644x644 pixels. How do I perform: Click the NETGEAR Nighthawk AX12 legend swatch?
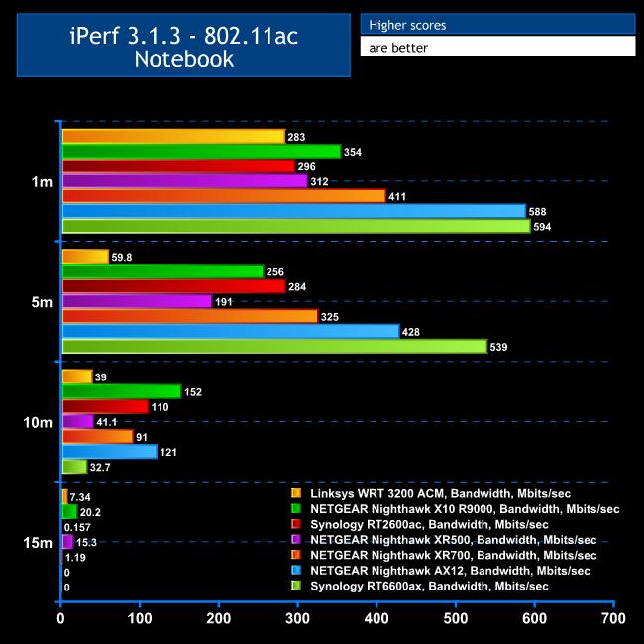coord(296,570)
